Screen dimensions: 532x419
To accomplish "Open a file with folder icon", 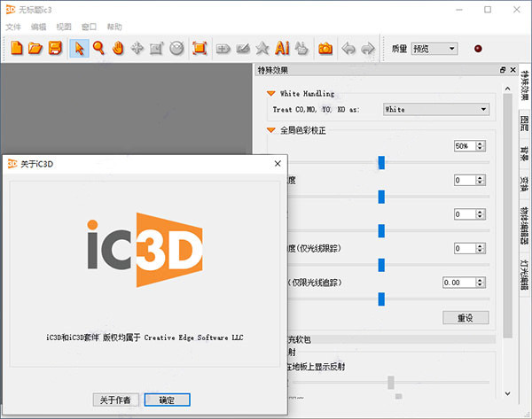I will point(35,48).
